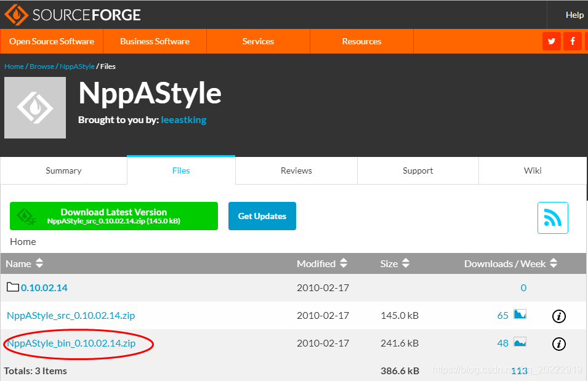Click the Get Updates button
The image size is (588, 381).
tap(262, 216)
